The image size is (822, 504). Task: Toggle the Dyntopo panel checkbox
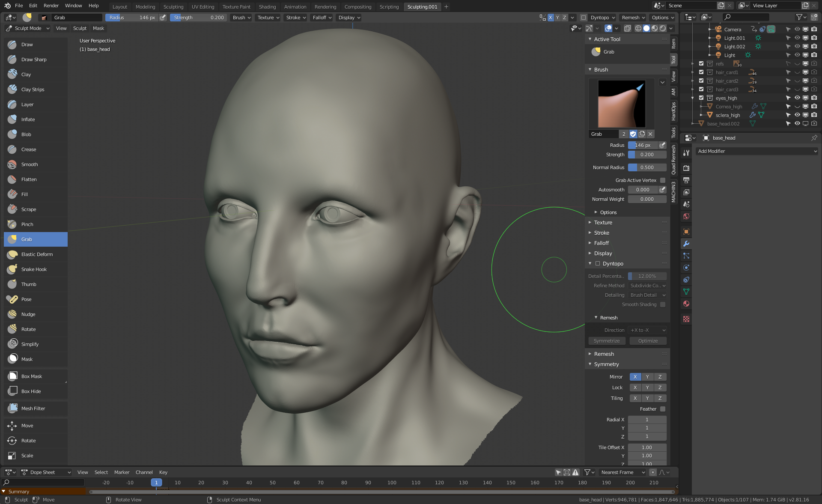tap(598, 264)
